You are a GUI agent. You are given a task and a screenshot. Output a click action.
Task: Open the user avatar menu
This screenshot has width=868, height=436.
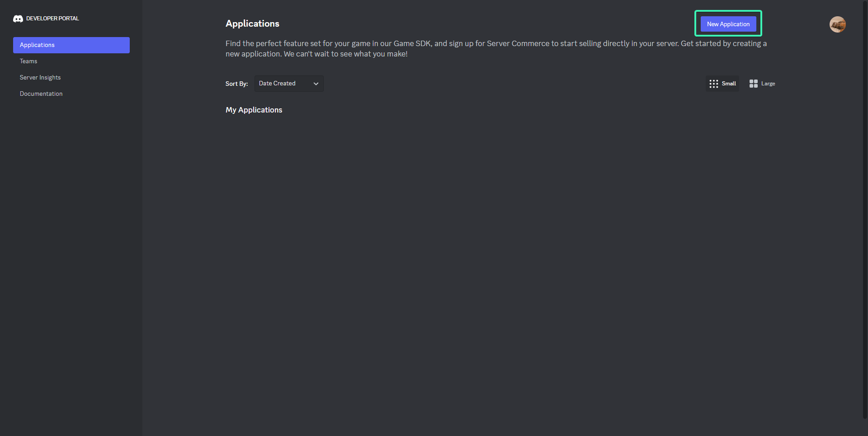coord(838,24)
